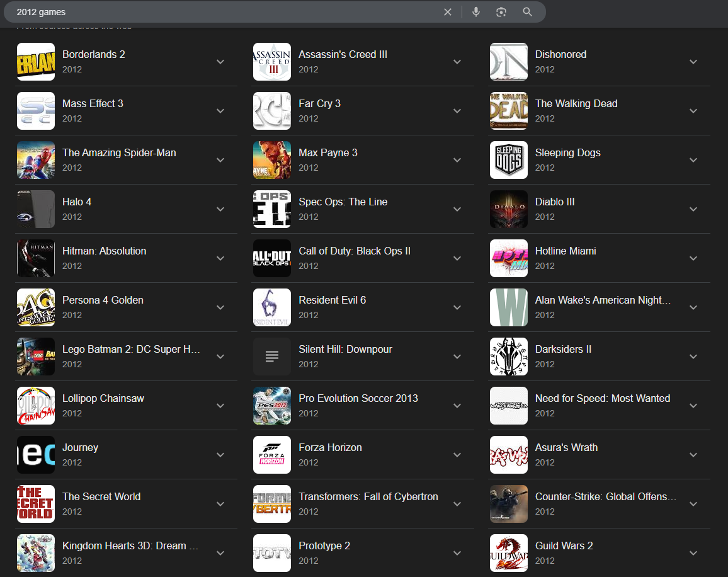The image size is (728, 577).
Task: Click the Resident Evil 6 logo thumbnail
Action: [272, 307]
